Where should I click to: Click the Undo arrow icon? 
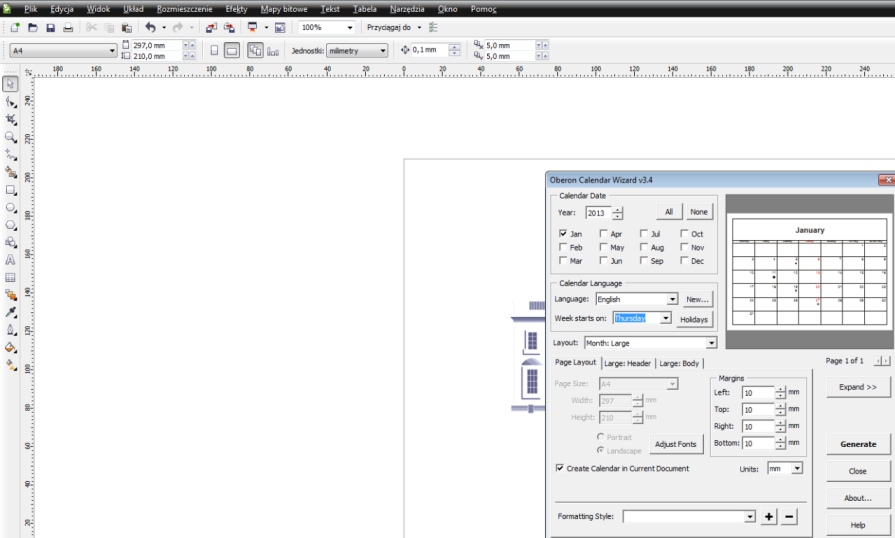[x=150, y=28]
